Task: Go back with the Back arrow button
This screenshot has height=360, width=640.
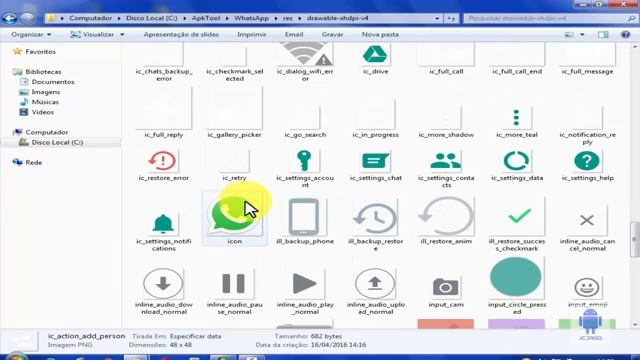Action: [x=10, y=18]
